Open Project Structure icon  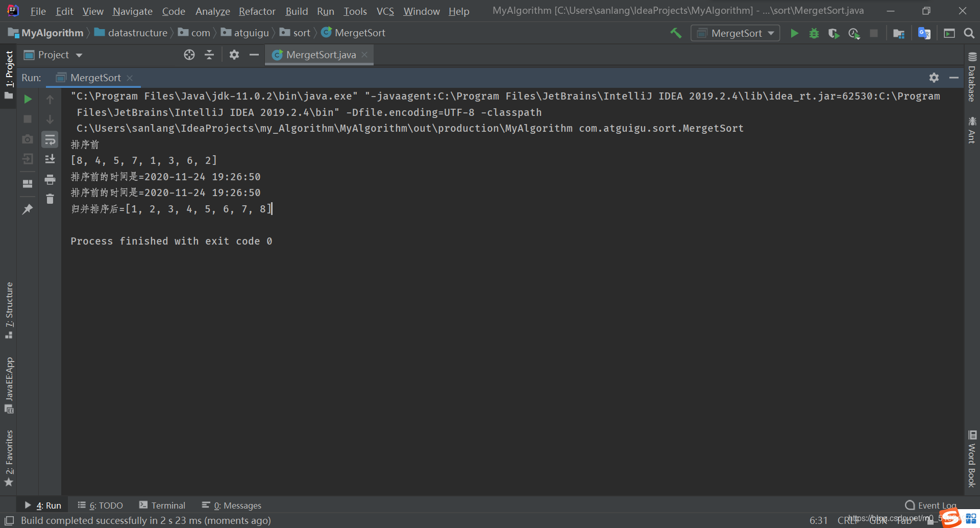click(899, 33)
